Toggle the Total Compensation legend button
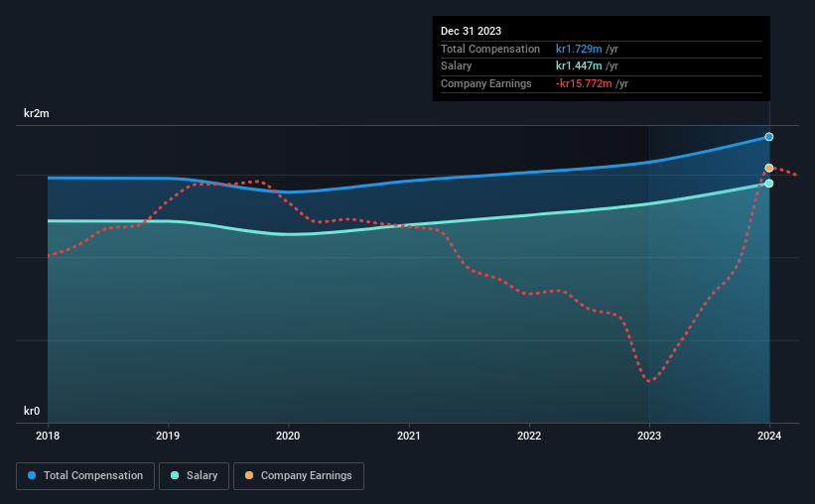Viewport: 815px width, 504px height. pyautogui.click(x=85, y=476)
